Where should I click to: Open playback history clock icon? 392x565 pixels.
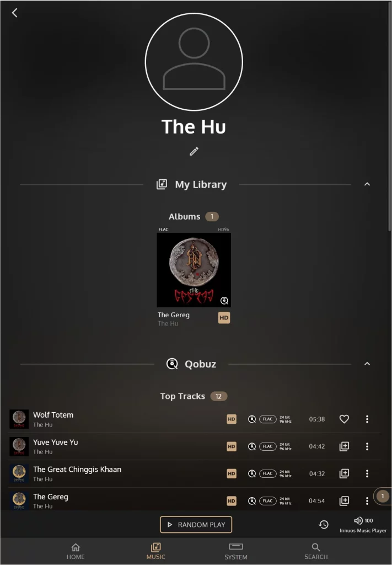[324, 525]
